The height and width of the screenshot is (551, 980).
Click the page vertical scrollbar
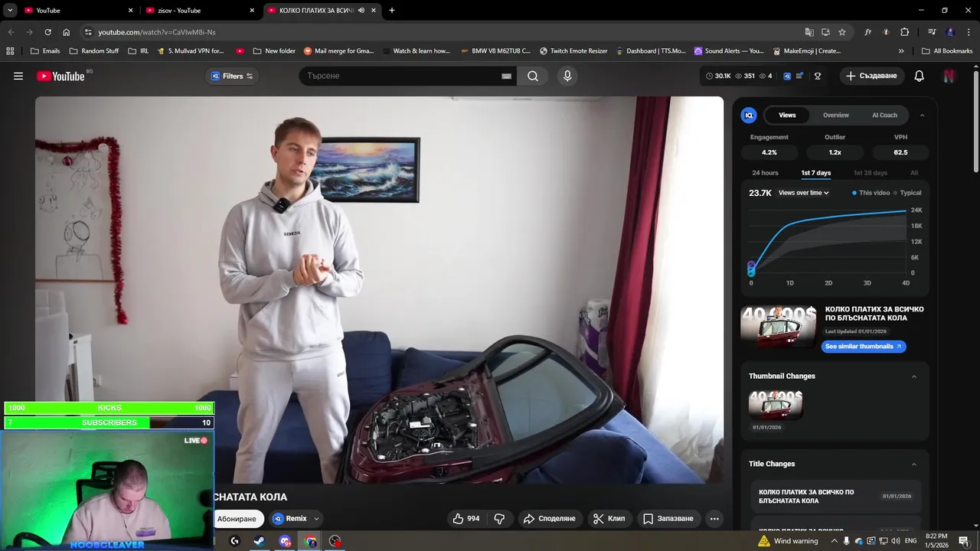[x=975, y=122]
